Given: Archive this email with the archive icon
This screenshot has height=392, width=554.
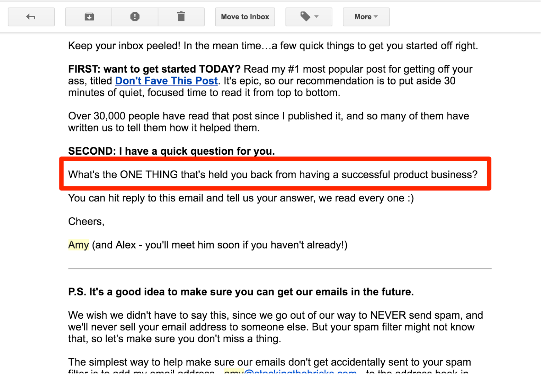Looking at the screenshot, I should (x=89, y=17).
